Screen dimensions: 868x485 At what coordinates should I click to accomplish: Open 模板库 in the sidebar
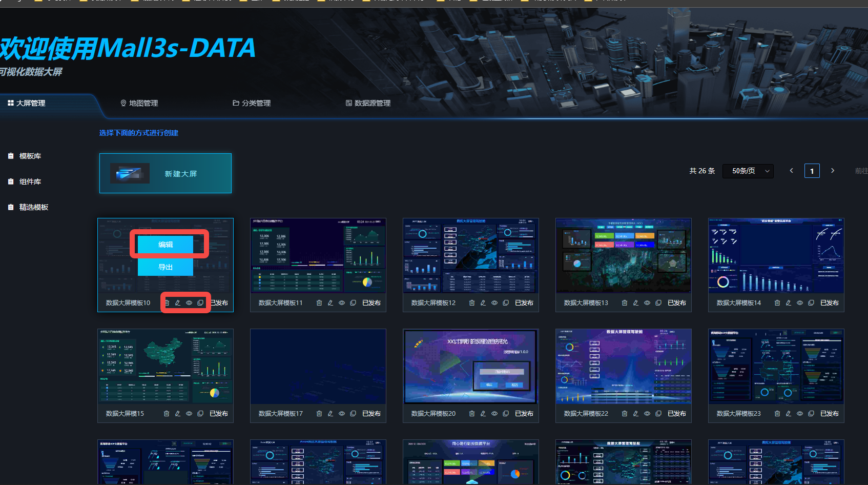(25, 156)
